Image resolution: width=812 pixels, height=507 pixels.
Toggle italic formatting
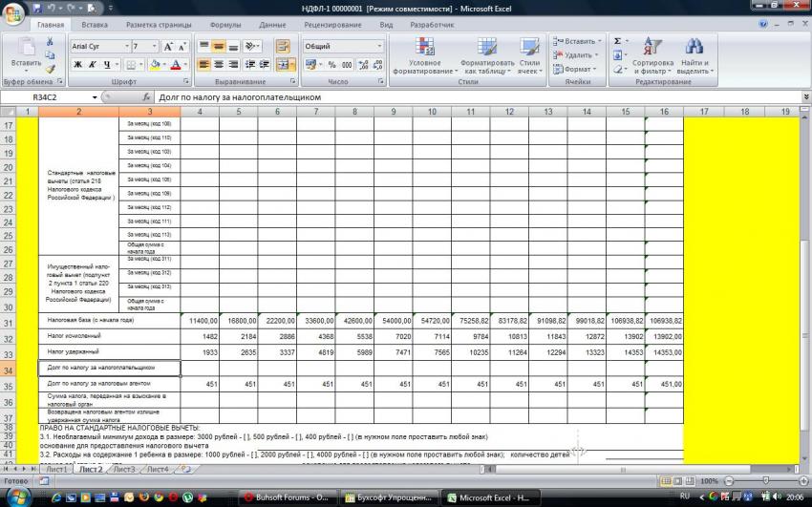(93, 65)
